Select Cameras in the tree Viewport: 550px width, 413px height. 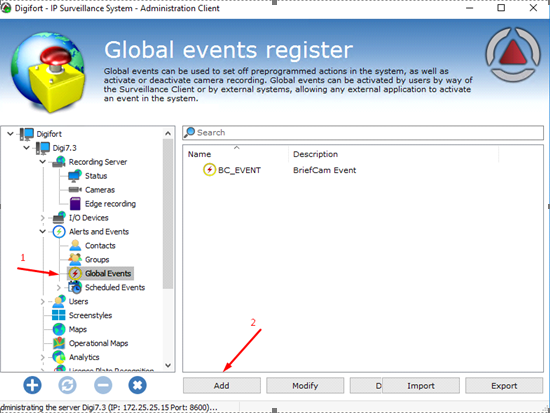click(x=100, y=190)
